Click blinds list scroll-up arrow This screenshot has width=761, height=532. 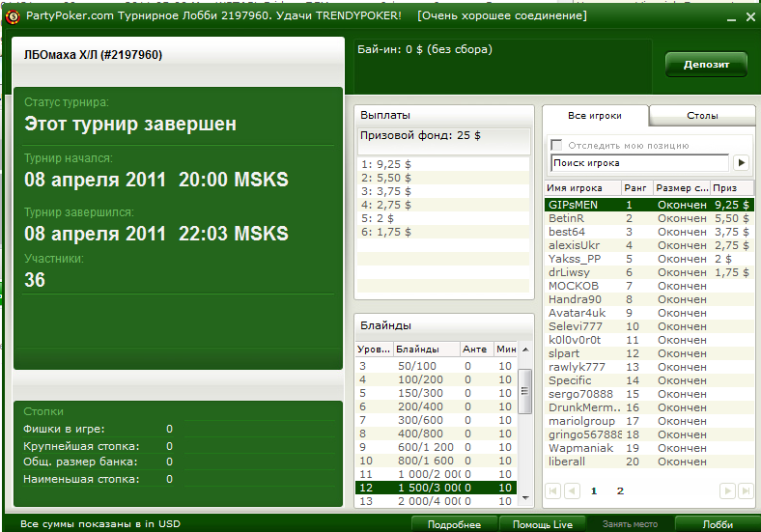525,350
